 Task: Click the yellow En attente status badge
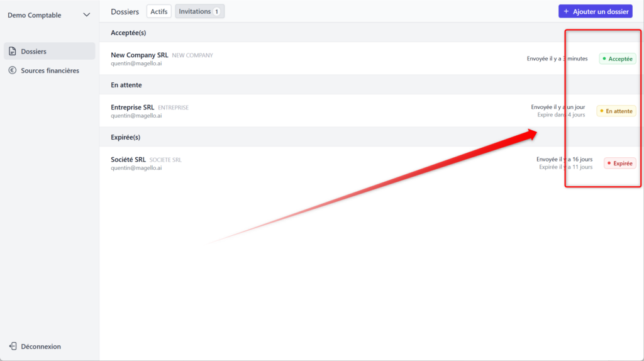pyautogui.click(x=616, y=111)
